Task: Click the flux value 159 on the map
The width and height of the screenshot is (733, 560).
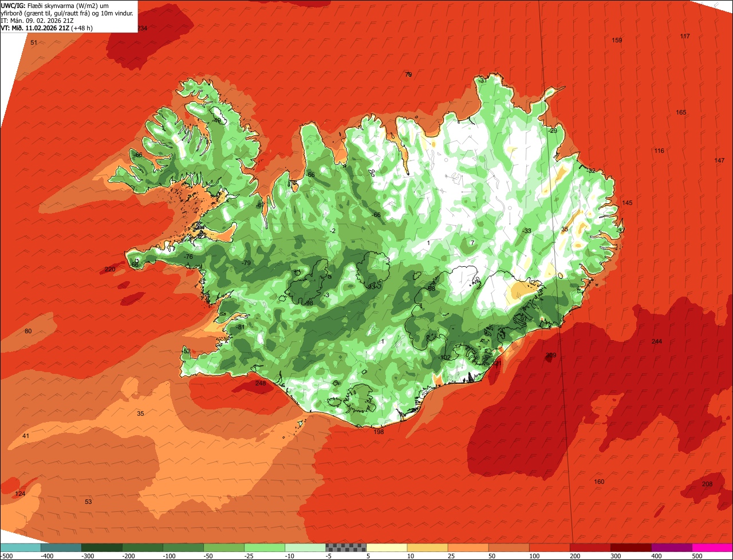Action: tap(617, 40)
